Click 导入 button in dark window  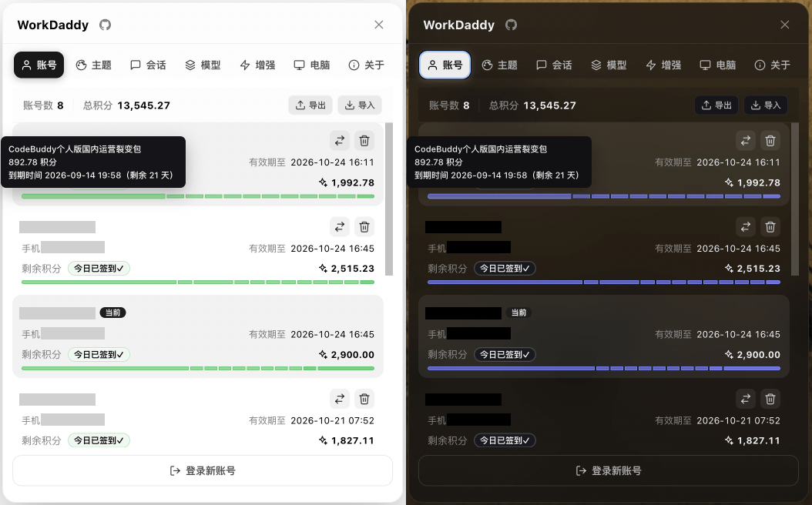coord(766,105)
